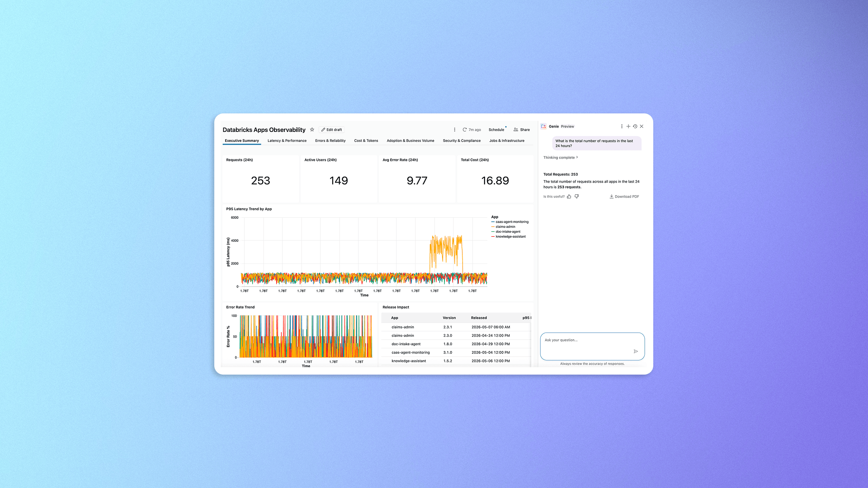The image size is (868, 488).
Task: Select the claims-admin 2.3.1 row
Action: (x=456, y=327)
